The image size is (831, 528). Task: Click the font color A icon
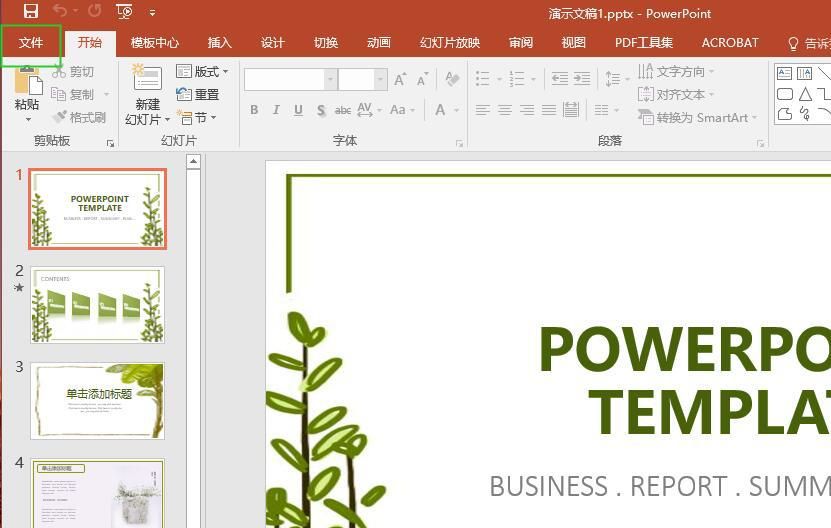tap(440, 110)
